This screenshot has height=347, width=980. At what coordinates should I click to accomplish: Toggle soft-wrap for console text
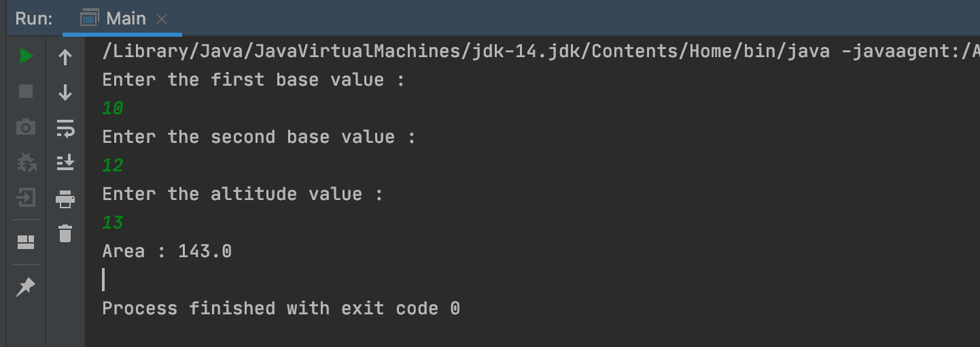pos(65,127)
